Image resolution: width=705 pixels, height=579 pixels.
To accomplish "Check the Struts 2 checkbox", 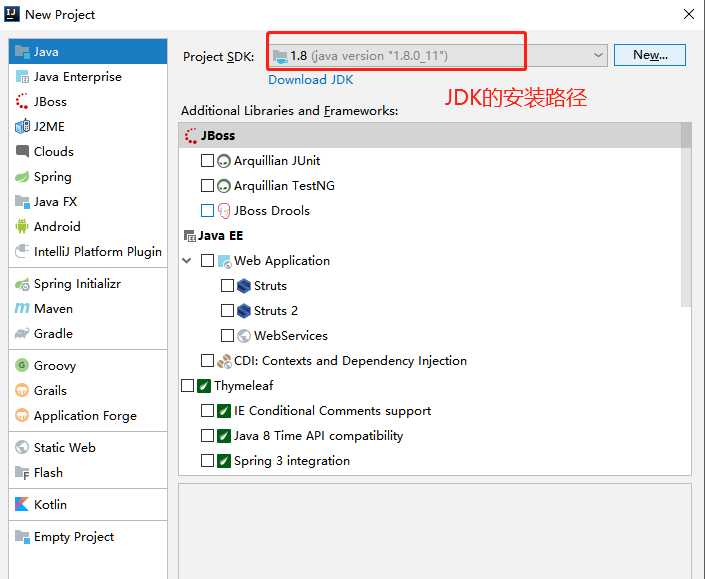I will pyautogui.click(x=227, y=311).
